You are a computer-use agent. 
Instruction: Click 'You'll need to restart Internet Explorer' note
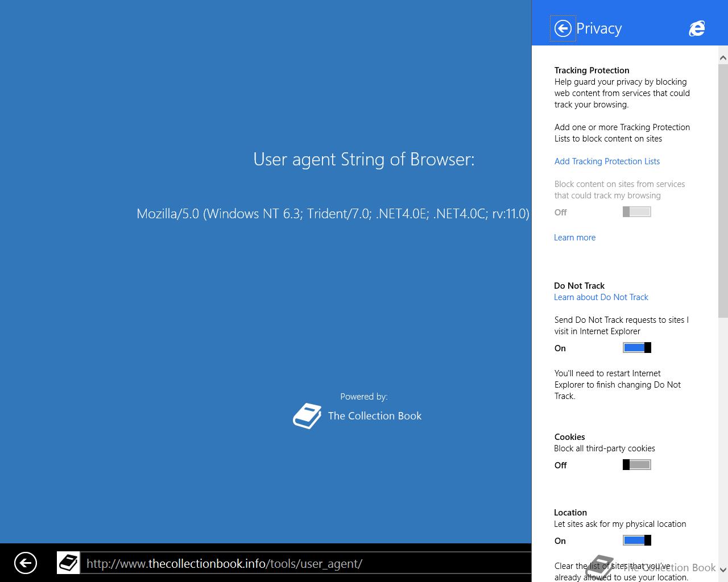(618, 385)
